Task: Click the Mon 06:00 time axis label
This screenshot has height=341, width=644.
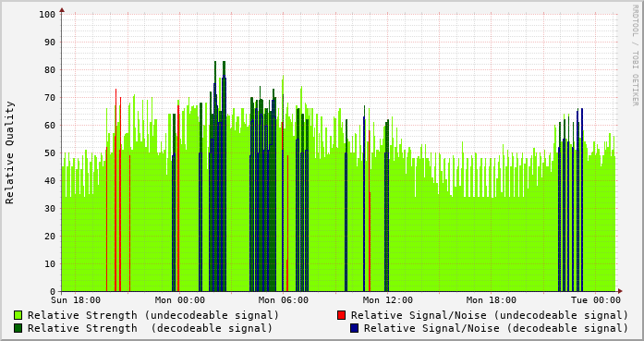Action: point(284,300)
